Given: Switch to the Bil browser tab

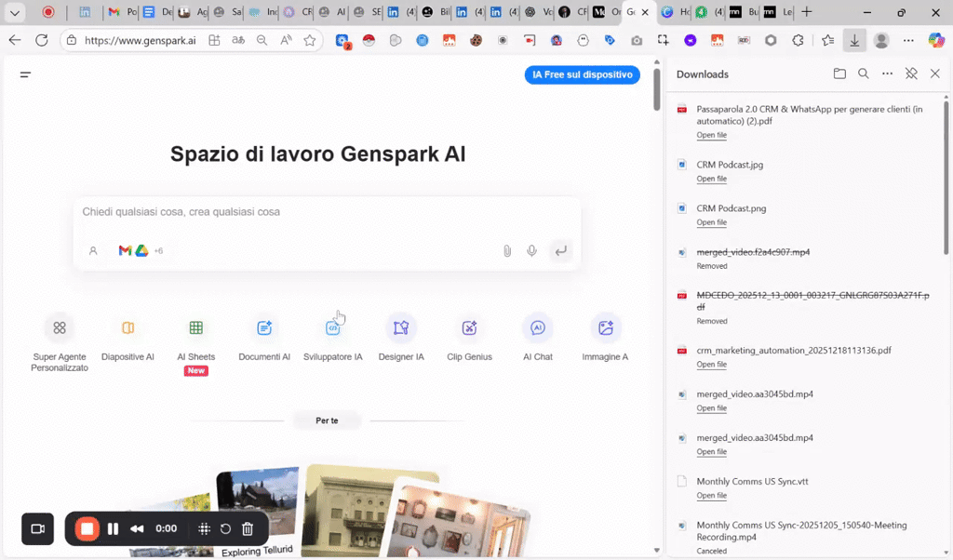Looking at the screenshot, I should (436, 12).
